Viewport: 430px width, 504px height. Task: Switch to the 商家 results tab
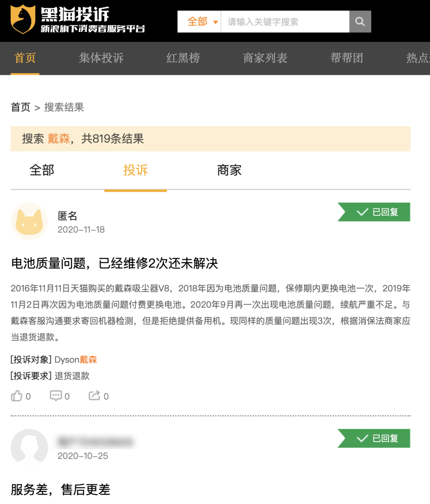pyautogui.click(x=229, y=171)
